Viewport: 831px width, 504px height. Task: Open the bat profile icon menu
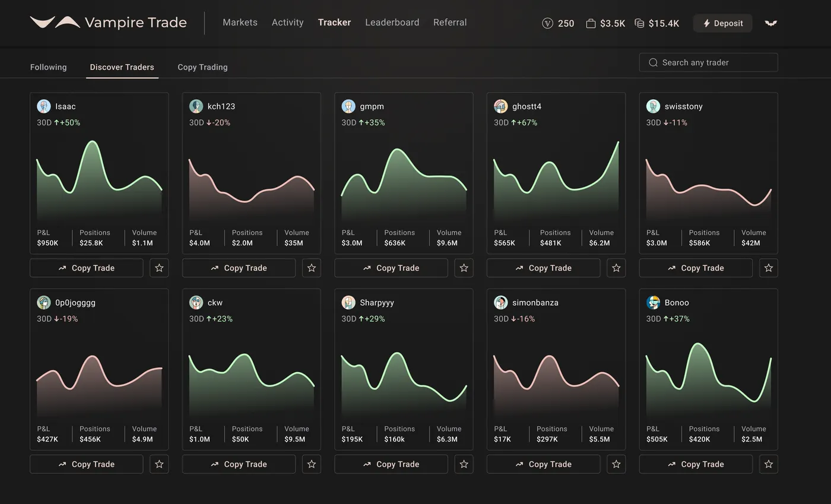tap(770, 23)
